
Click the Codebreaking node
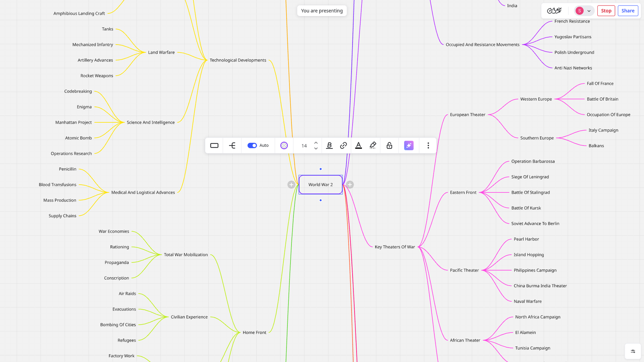click(x=78, y=91)
